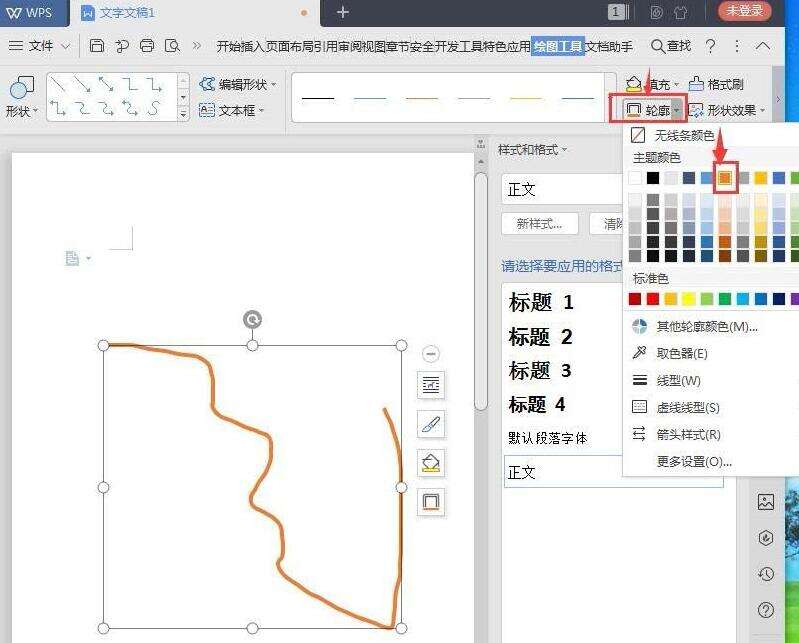
Task: Click current style field showing 正文 at top
Action: (563, 190)
